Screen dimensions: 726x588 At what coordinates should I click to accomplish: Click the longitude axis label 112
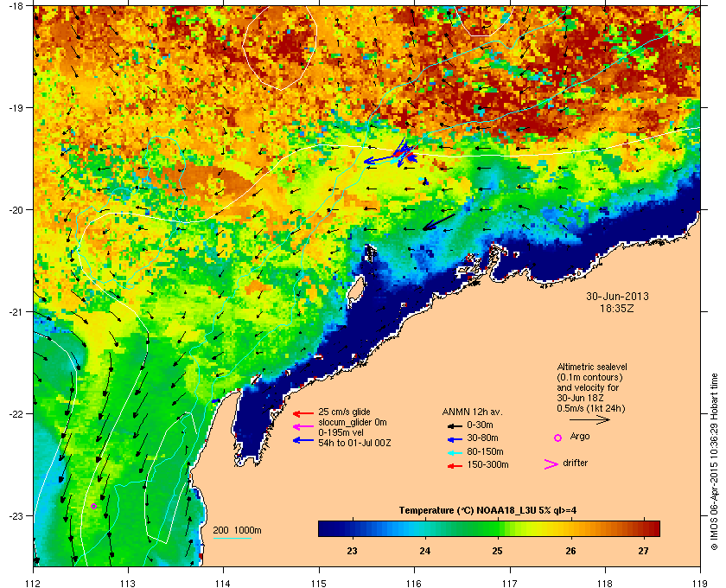[x=34, y=583]
